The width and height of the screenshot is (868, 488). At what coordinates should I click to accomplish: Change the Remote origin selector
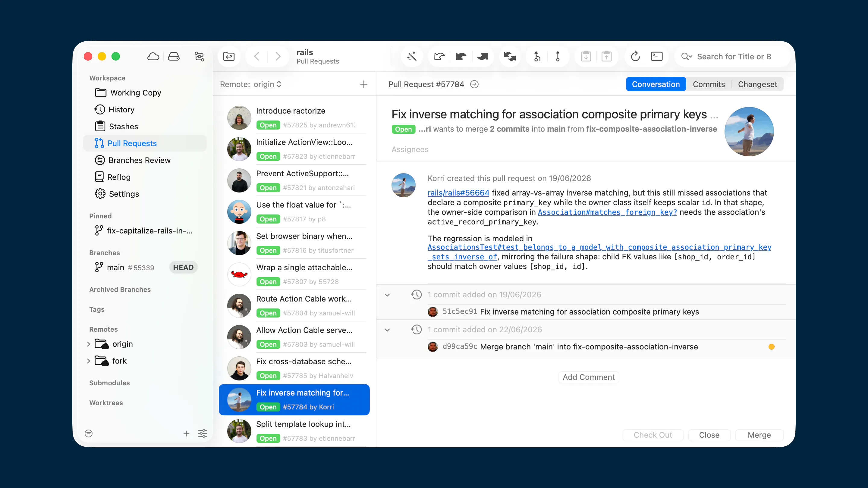pyautogui.click(x=268, y=84)
